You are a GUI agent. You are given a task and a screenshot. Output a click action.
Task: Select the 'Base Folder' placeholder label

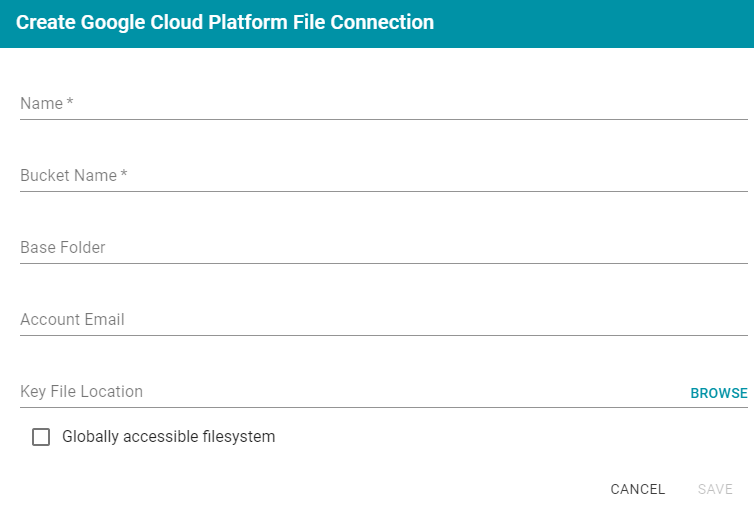(x=63, y=248)
